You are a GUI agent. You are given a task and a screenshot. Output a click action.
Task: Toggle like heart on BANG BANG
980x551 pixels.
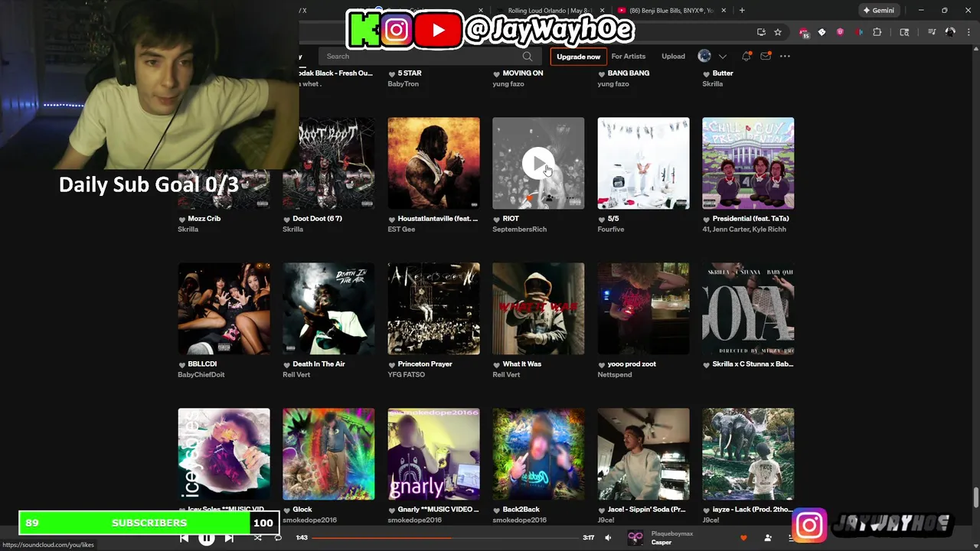tap(602, 73)
